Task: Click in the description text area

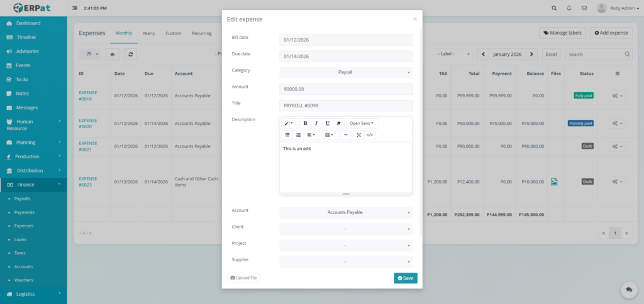Action: click(346, 166)
